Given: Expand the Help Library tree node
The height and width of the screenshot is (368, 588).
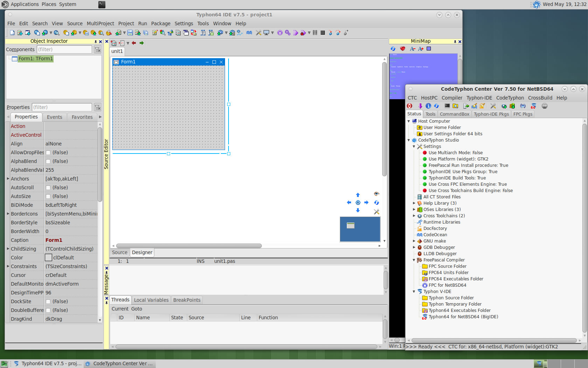Looking at the screenshot, I should 414,203.
